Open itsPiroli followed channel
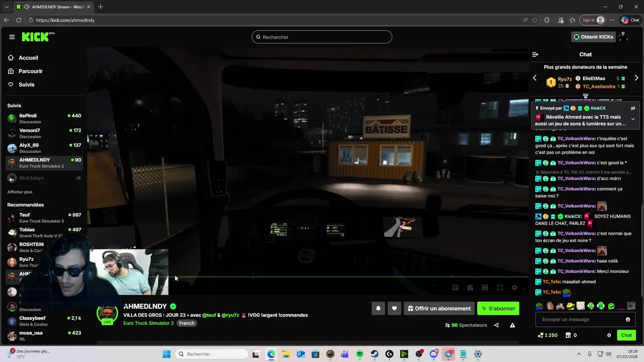The height and width of the screenshot is (362, 644). (x=44, y=119)
